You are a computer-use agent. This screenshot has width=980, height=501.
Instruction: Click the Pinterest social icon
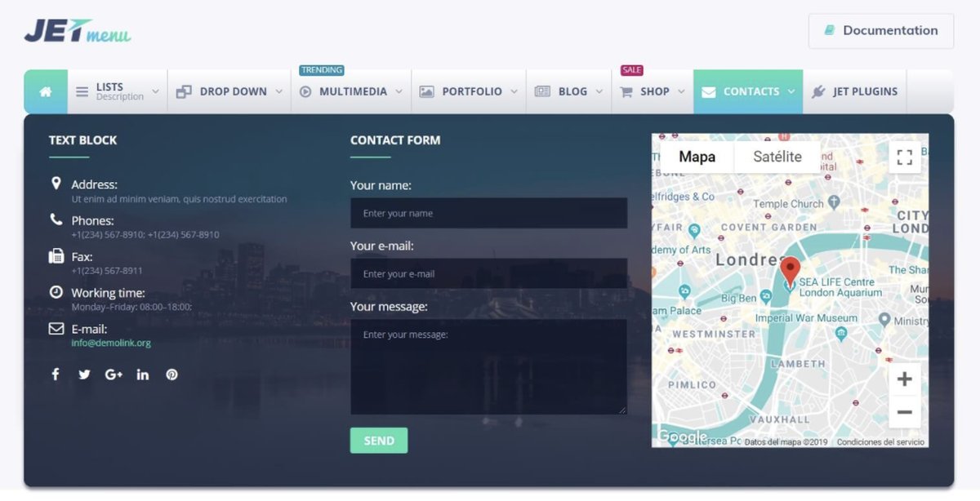tap(171, 375)
